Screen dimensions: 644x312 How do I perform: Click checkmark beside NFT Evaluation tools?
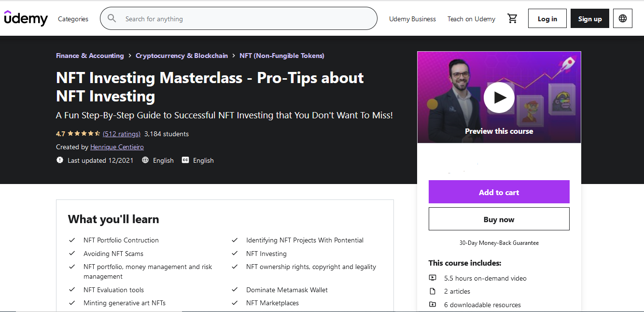pyautogui.click(x=72, y=290)
